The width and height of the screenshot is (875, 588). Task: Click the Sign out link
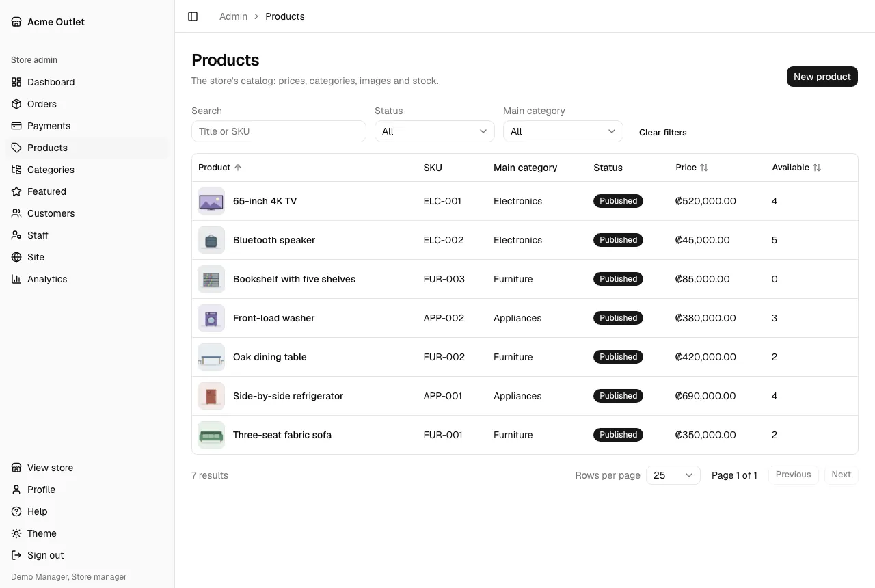point(87,555)
